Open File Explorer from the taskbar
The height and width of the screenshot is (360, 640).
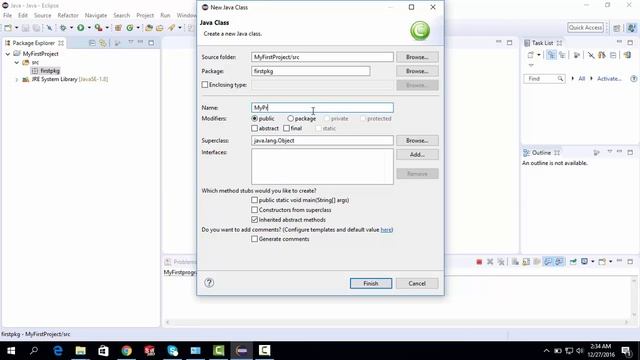pos(80,351)
